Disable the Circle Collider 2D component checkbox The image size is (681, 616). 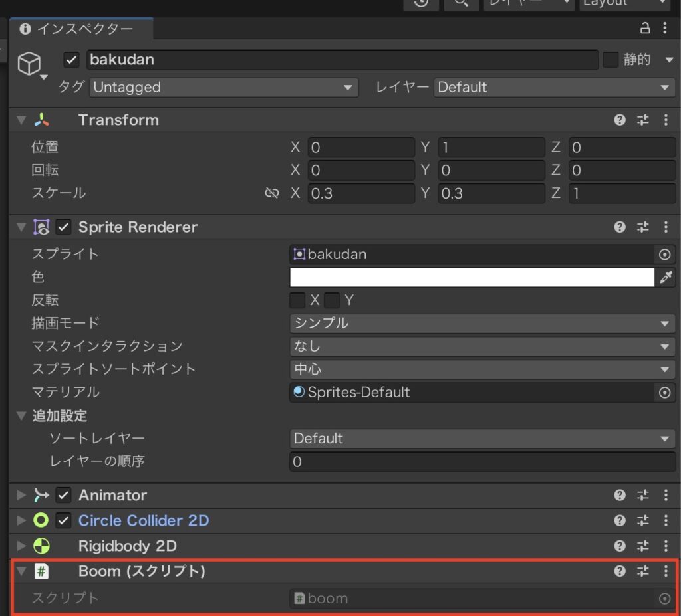tap(63, 520)
